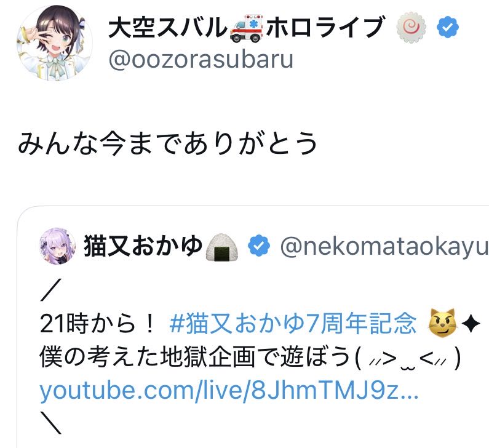Open Nekomata Okayu's small avatar

click(x=57, y=246)
